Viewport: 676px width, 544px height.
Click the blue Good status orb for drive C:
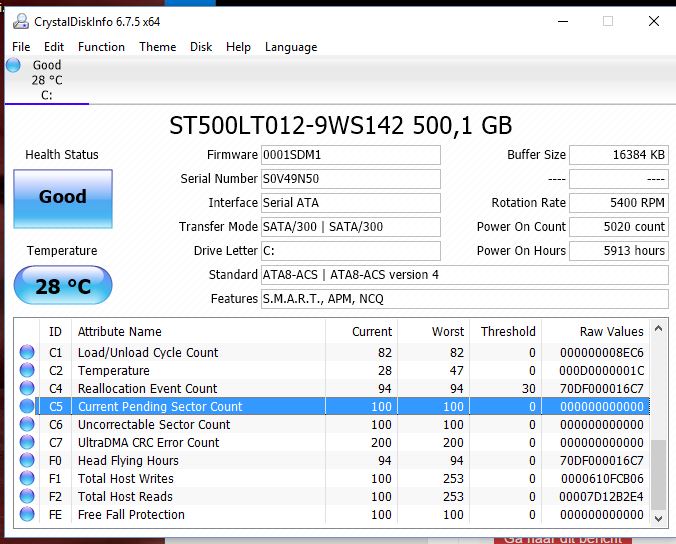[x=13, y=65]
